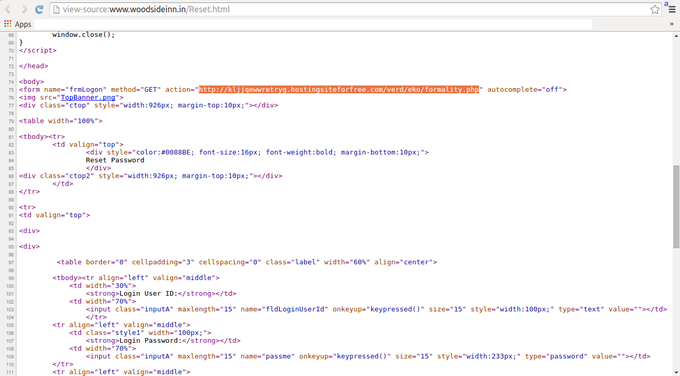The height and width of the screenshot is (376, 680).
Task: Click the type="password" attribute
Action: (556, 356)
